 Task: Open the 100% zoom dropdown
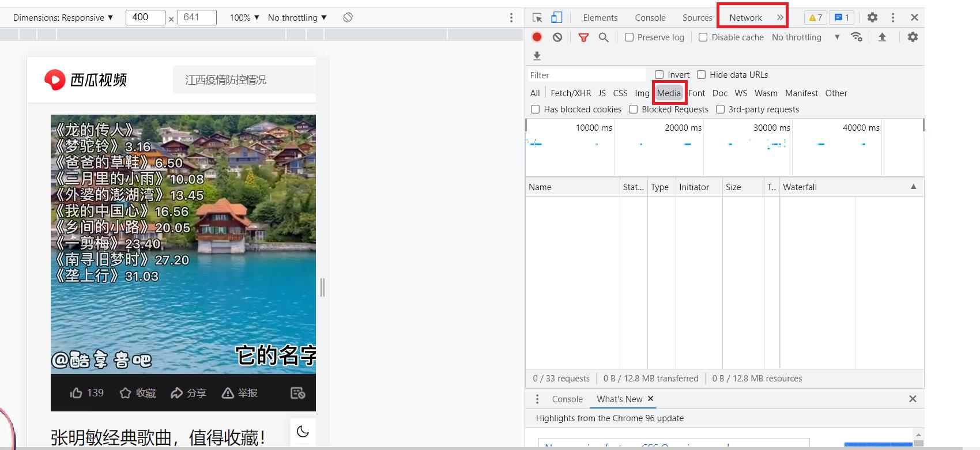tap(244, 17)
